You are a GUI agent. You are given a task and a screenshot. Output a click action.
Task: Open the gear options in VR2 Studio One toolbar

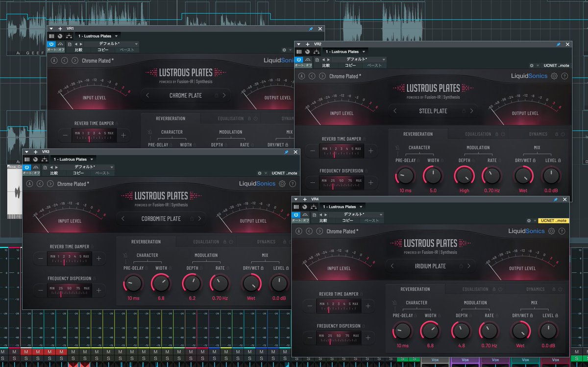point(532,65)
